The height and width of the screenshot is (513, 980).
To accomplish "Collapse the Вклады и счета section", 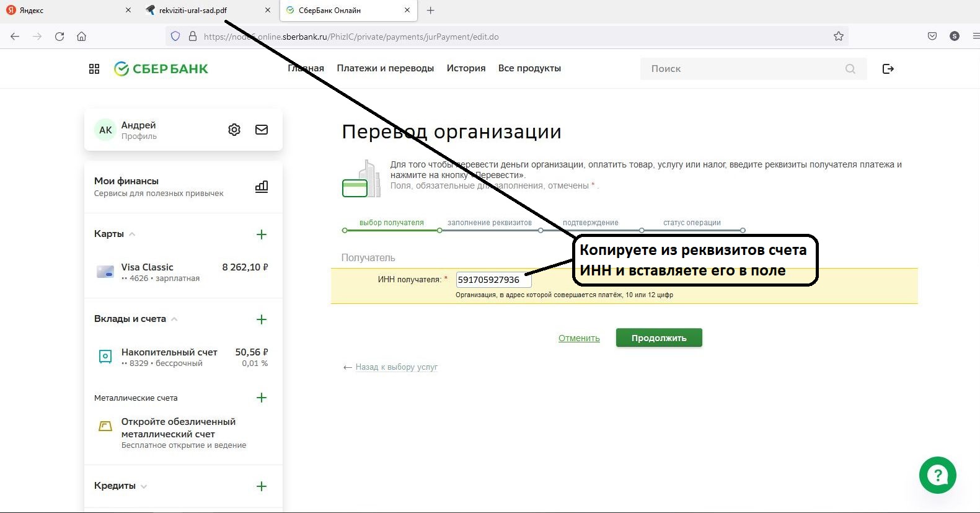I will 174,319.
